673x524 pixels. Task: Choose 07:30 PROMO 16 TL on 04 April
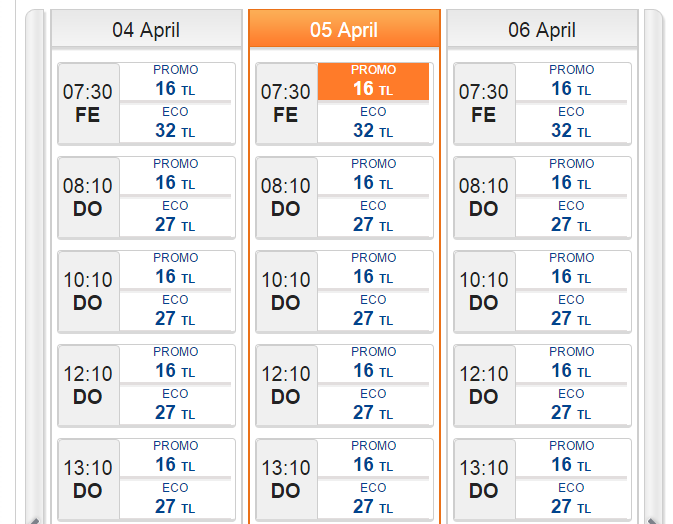tap(176, 81)
